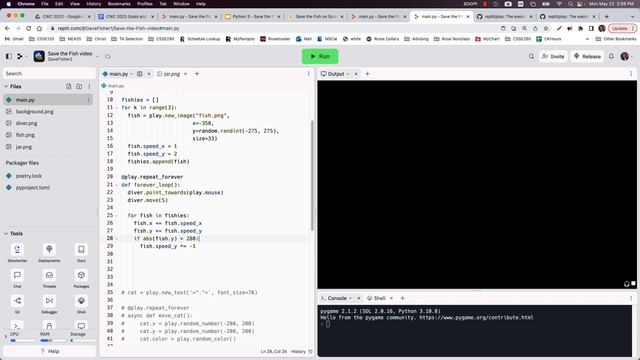The image size is (640, 360).
Task: Open the Deployments tool
Action: tap(49, 253)
